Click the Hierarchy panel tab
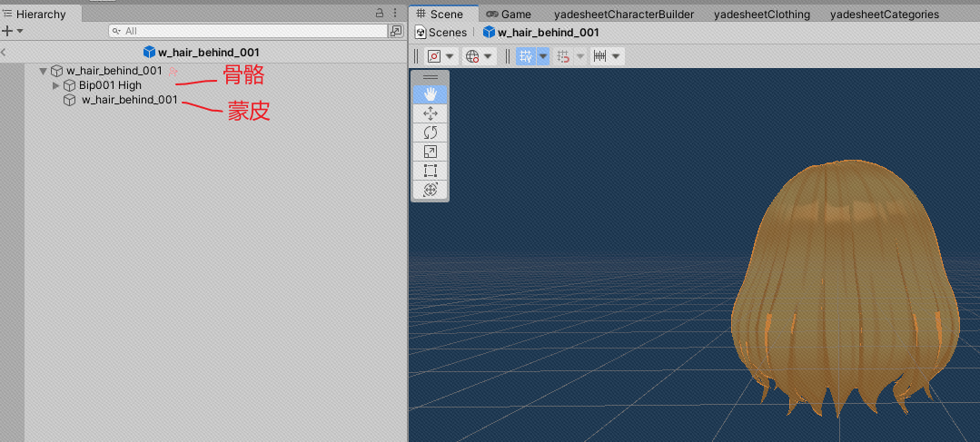980x442 pixels. [39, 14]
